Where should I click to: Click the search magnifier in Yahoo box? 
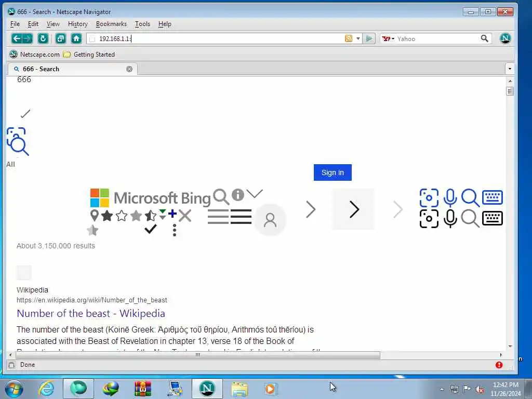point(485,38)
